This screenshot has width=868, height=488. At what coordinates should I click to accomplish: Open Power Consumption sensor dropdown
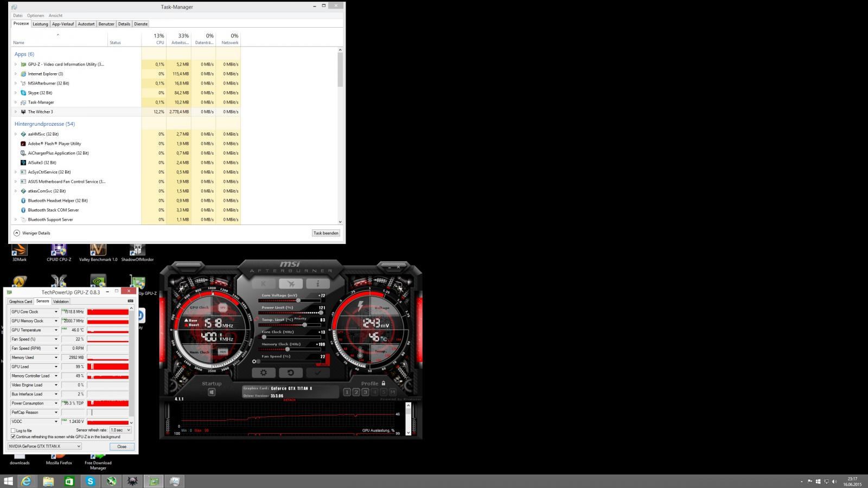pos(56,403)
